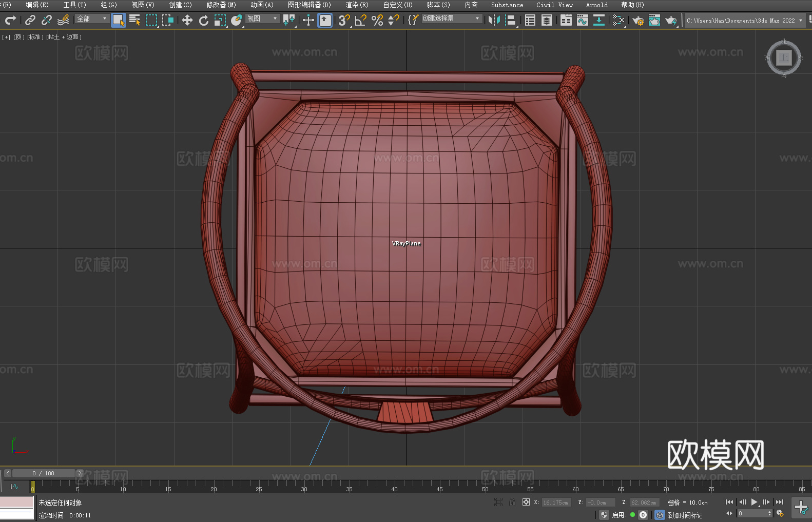Click Bind to Space Warp icon
This screenshot has width=812, height=522.
coord(63,20)
